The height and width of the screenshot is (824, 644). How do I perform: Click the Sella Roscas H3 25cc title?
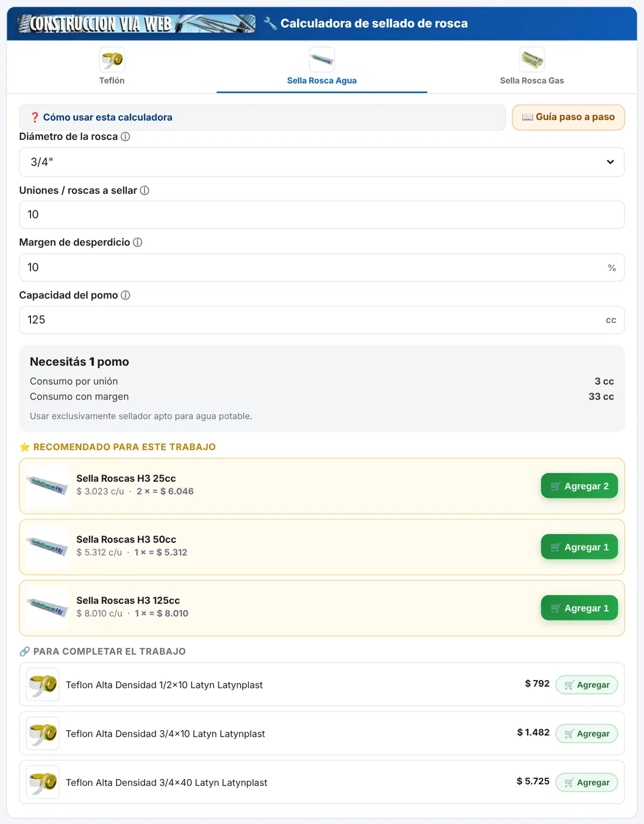tap(126, 478)
